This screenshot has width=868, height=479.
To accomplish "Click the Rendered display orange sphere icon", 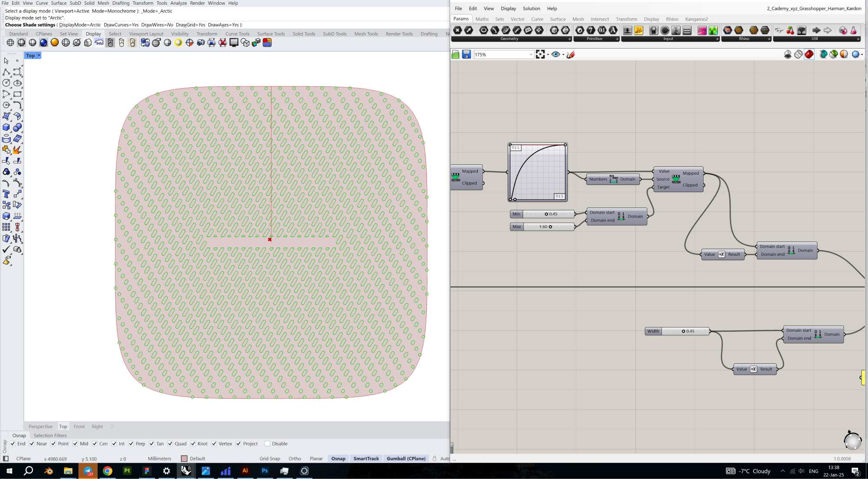I will pyautogui.click(x=54, y=43).
